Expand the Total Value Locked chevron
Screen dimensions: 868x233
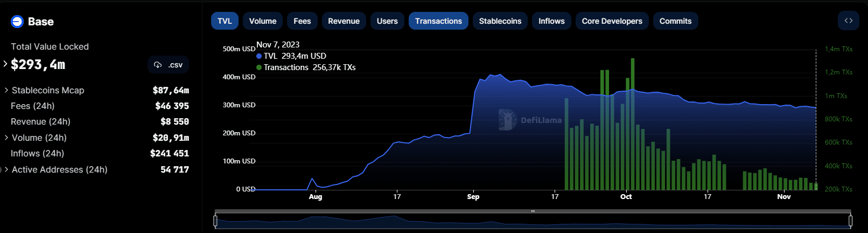point(5,64)
